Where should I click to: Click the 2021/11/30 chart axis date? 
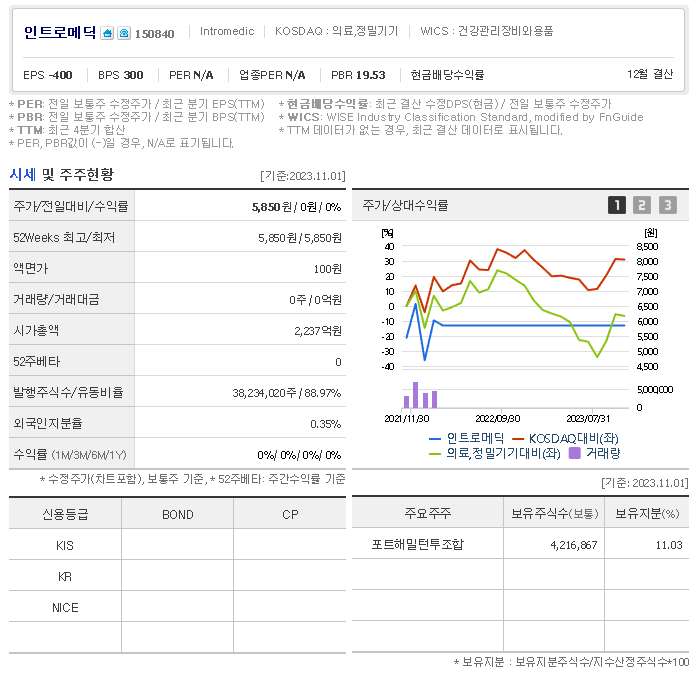click(406, 418)
